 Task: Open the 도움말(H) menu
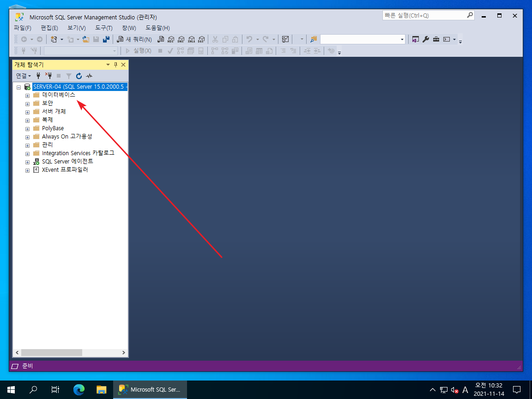click(x=157, y=28)
